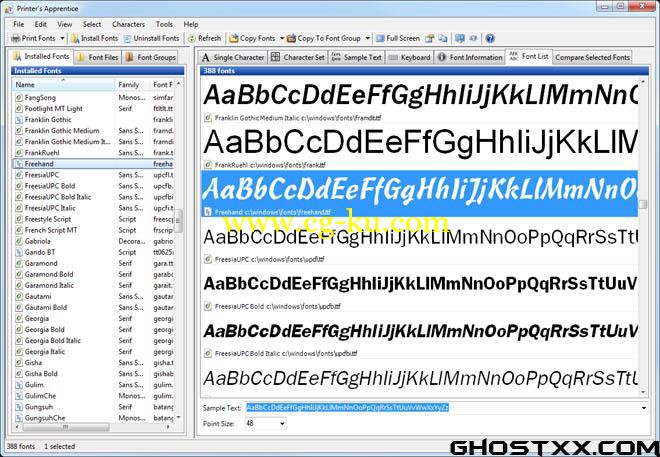Sort by the Family column header
660x457 pixels.
[132, 85]
